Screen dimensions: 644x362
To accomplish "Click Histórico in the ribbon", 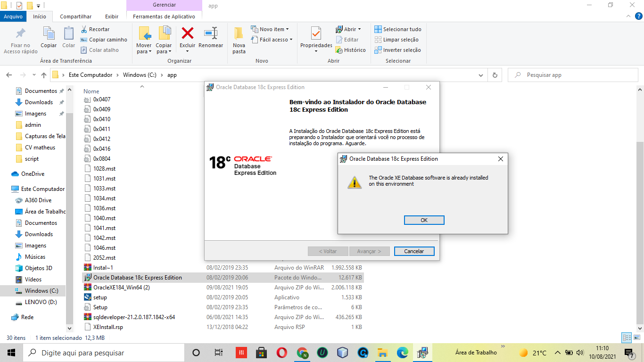I will [350, 50].
